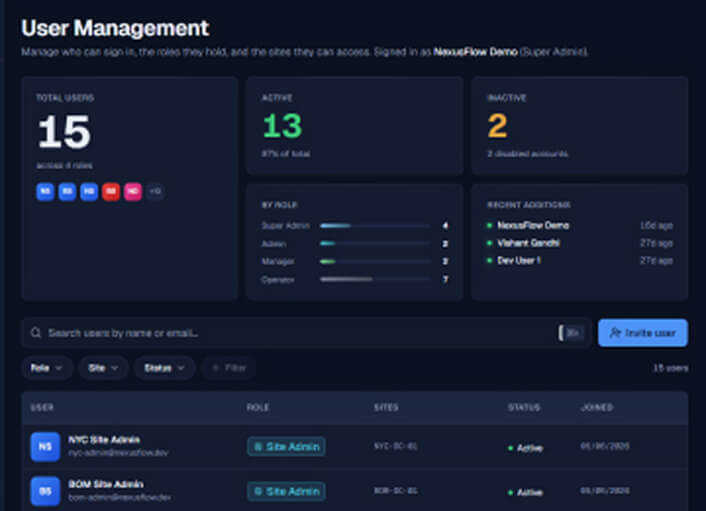The height and width of the screenshot is (511, 706).
Task: Click the red avatar chip in Total Users card
Action: pyautogui.click(x=111, y=191)
